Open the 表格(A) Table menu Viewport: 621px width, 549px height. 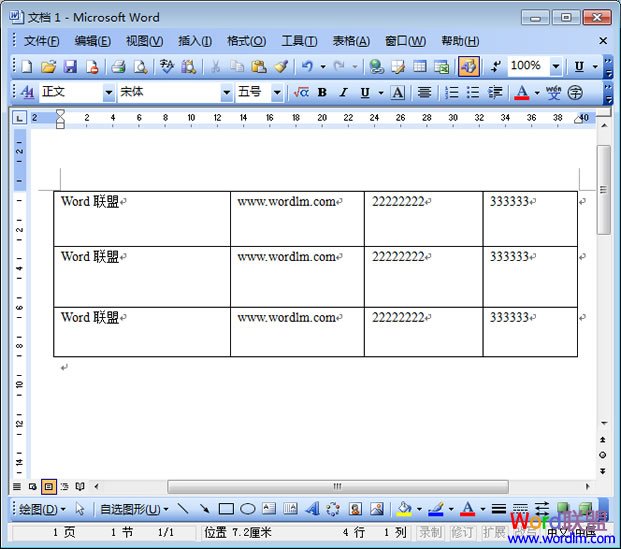(350, 41)
